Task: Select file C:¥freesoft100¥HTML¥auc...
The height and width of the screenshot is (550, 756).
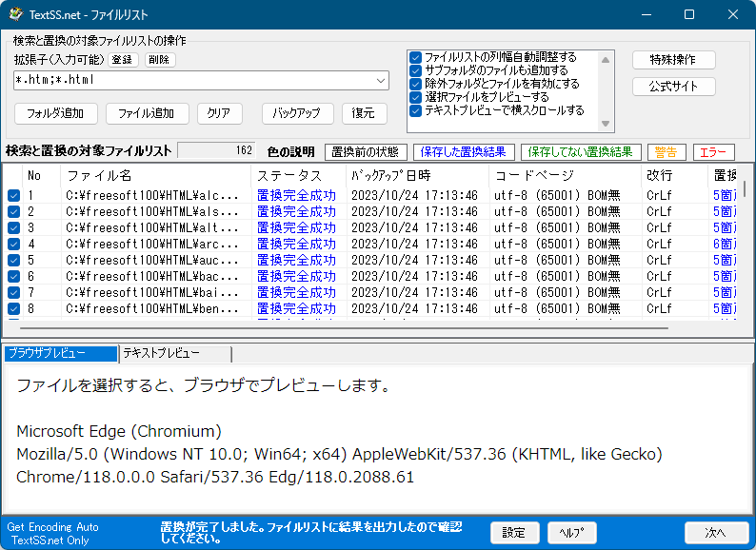Action: click(x=152, y=261)
